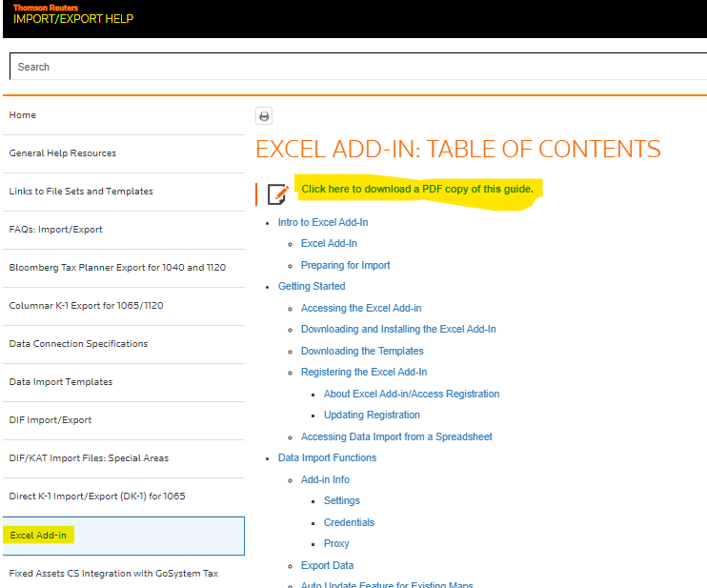The image size is (707, 588).
Task: Go to Data Import Functions link
Action: pos(328,457)
